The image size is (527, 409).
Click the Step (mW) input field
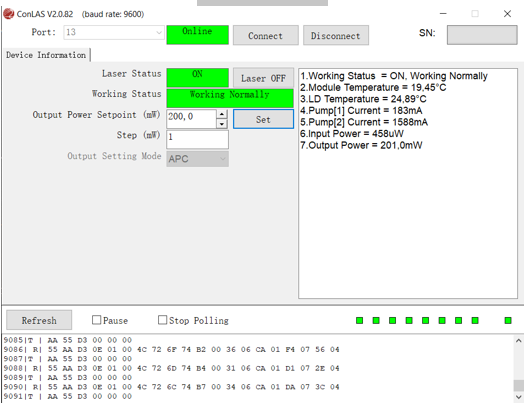(198, 139)
